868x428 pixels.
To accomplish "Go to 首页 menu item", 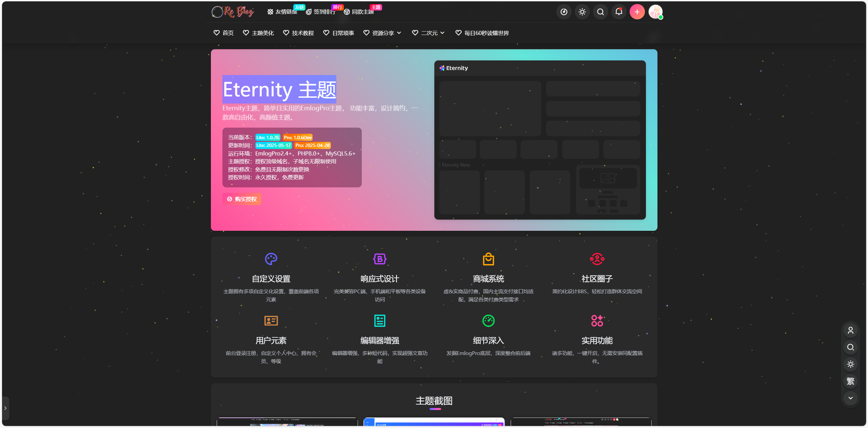I will 223,33.
